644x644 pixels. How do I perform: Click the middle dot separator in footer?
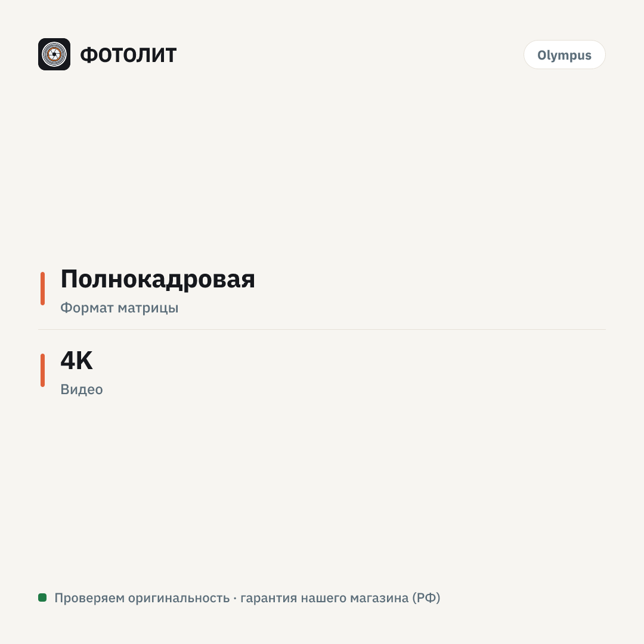[x=235, y=598]
